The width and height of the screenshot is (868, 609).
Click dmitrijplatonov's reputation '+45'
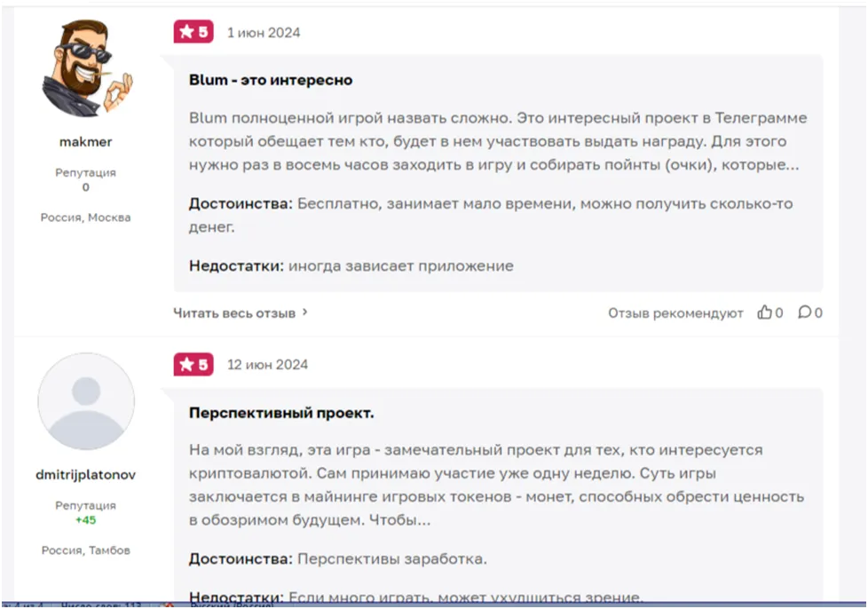(86, 520)
